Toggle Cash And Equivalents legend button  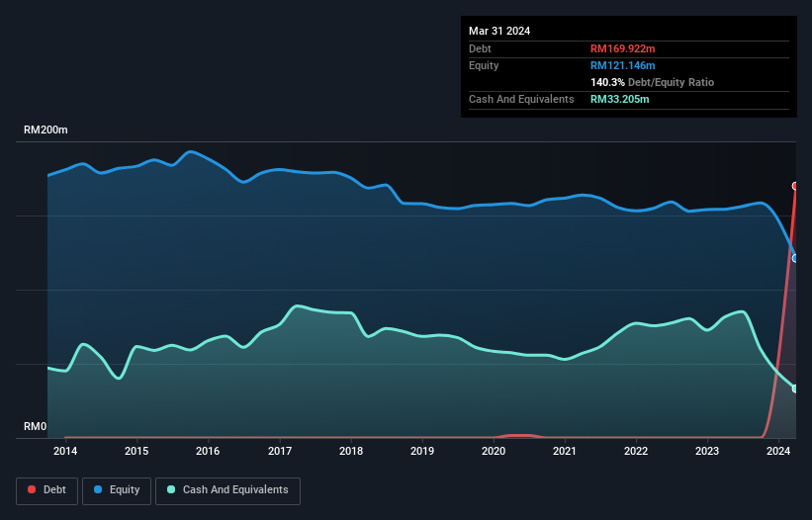[227, 490]
